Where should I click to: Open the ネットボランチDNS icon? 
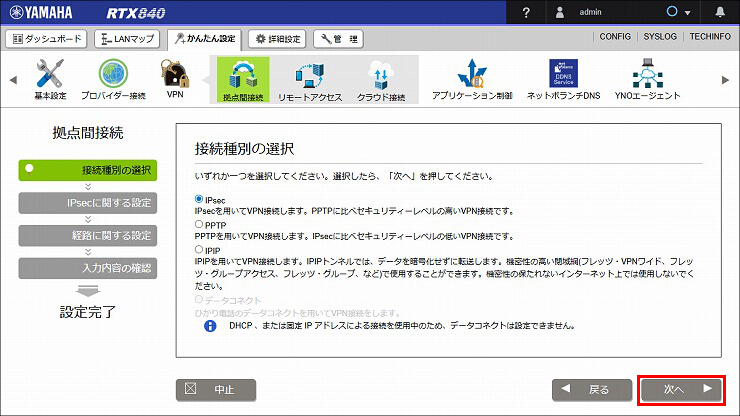click(563, 78)
